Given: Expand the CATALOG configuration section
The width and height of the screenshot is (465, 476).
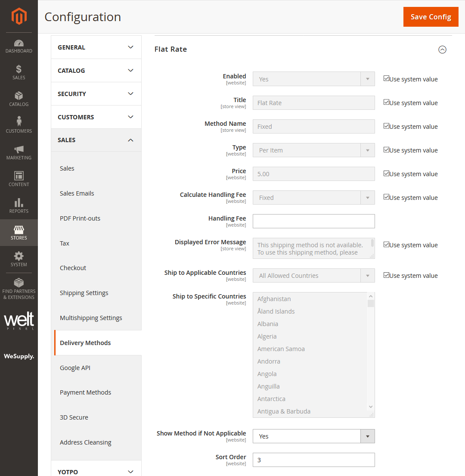Looking at the screenshot, I should pos(96,70).
